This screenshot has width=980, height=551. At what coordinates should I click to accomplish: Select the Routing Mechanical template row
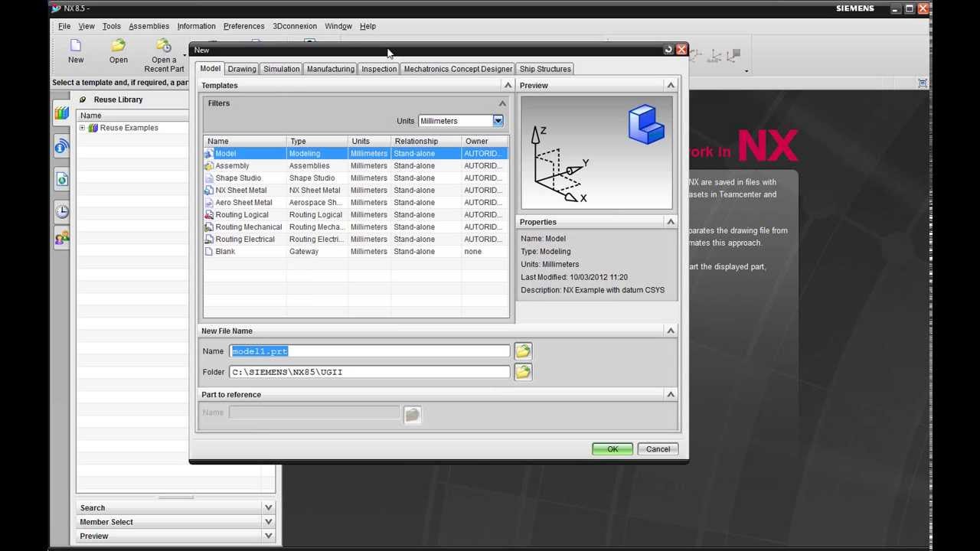pyautogui.click(x=355, y=227)
